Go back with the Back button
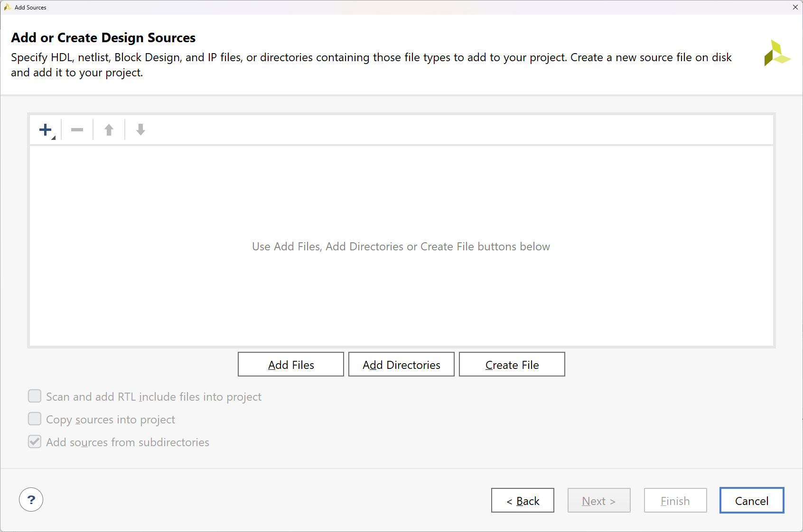The height and width of the screenshot is (532, 803). pyautogui.click(x=523, y=500)
